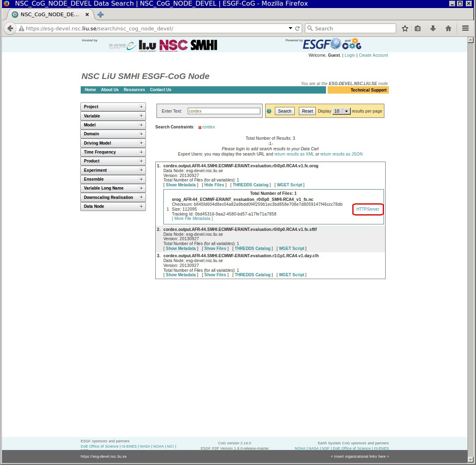
Task: Get WGET Script for sftlf dataset
Action: pyautogui.click(x=292, y=249)
